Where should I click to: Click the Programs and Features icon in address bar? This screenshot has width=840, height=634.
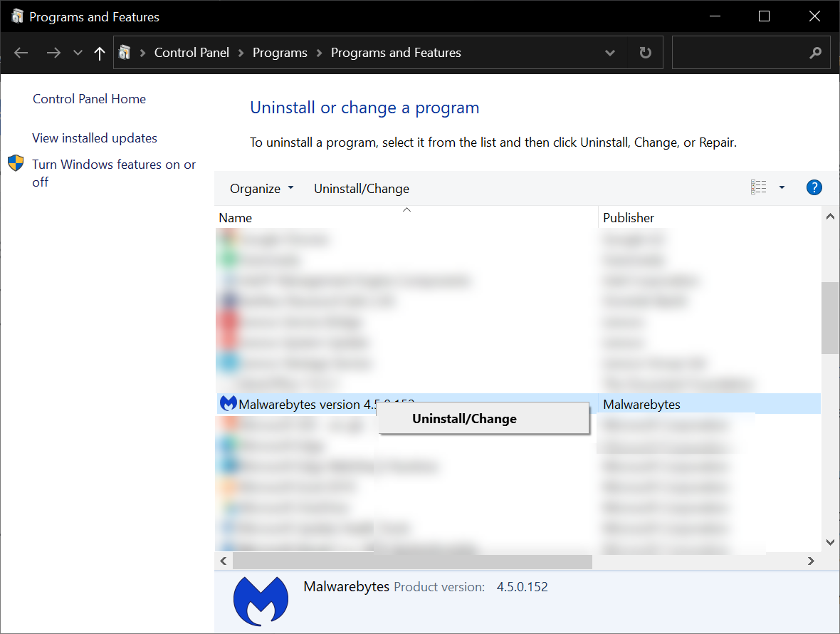(x=124, y=52)
